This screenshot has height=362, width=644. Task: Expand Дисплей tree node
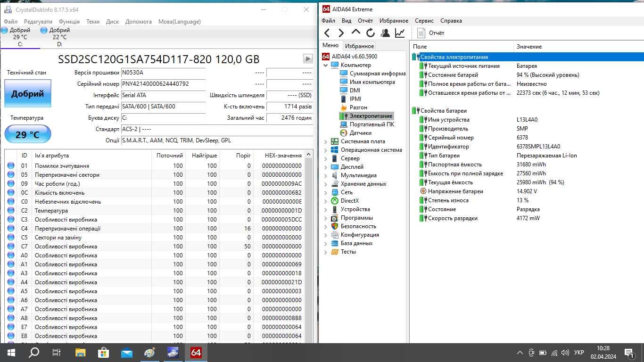click(x=325, y=167)
